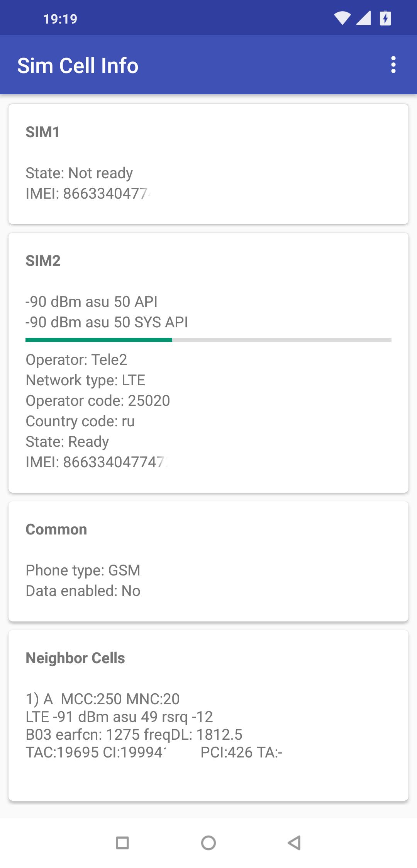Viewport: 417px width, 868px height.
Task: Select the SIM1 card header
Action: click(x=43, y=132)
